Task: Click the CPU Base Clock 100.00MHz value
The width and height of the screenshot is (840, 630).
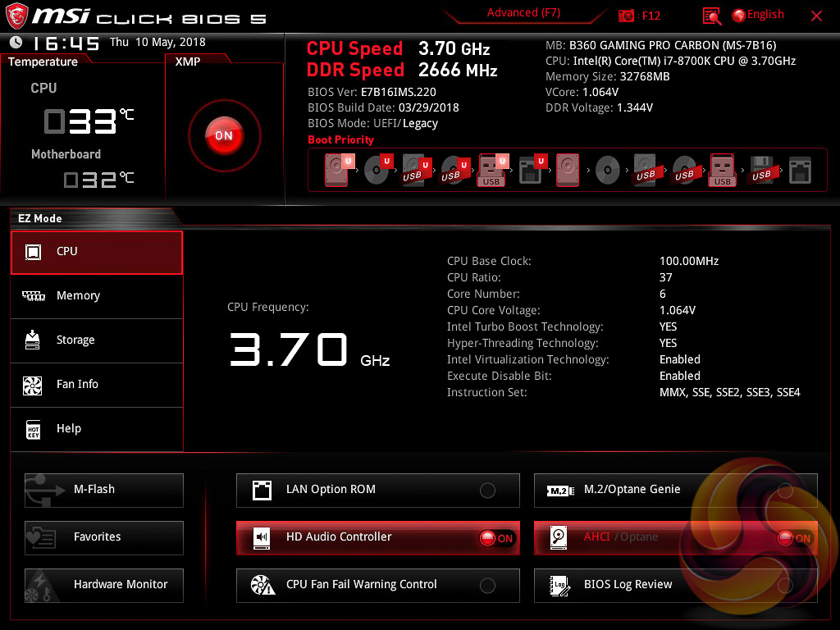Action: [689, 262]
